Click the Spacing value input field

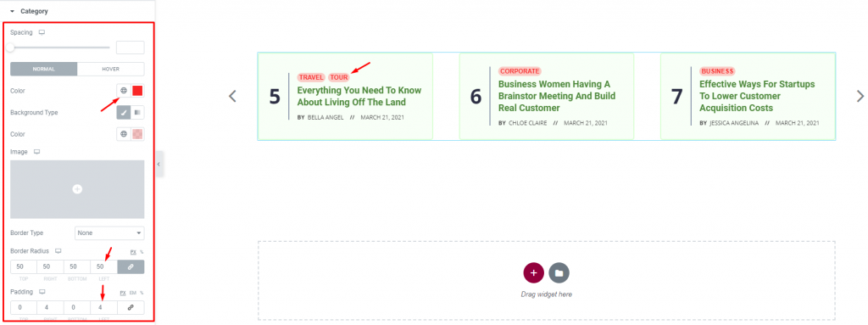point(130,48)
